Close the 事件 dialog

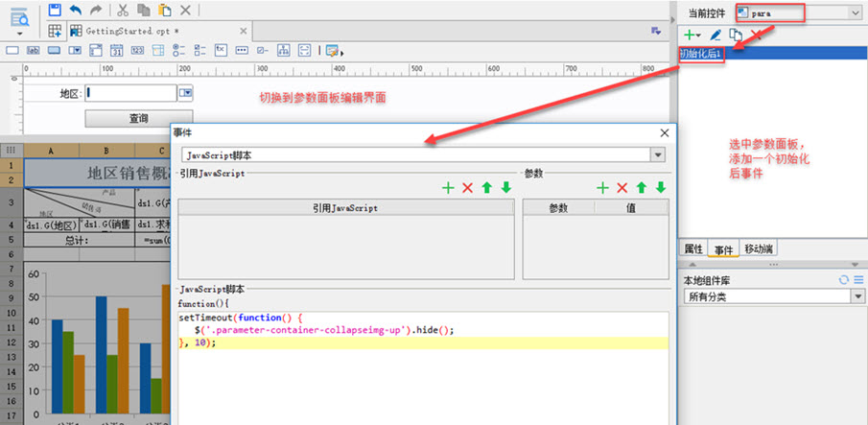[x=665, y=132]
